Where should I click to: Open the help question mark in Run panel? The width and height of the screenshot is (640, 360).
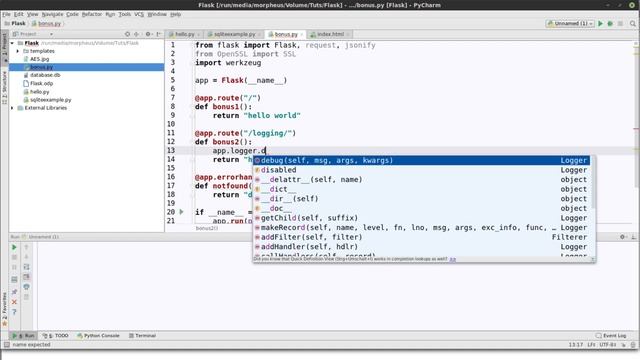pyautogui.click(x=14, y=312)
